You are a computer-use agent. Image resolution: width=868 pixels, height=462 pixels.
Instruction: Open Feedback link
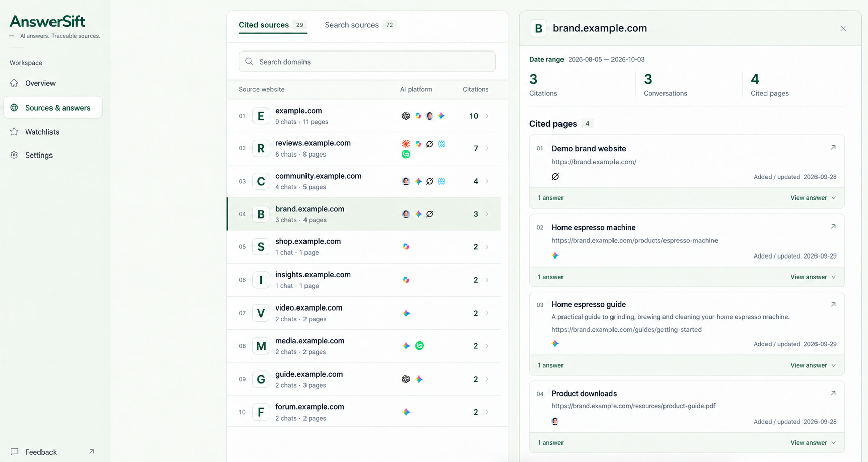tap(53, 452)
